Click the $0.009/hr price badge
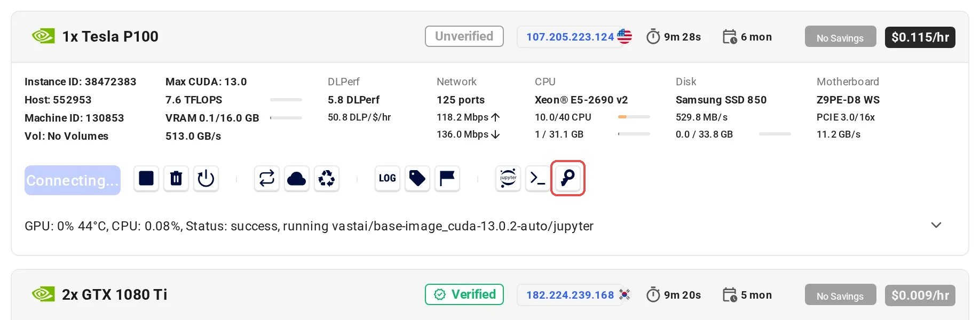The height and width of the screenshot is (320, 980). click(920, 295)
